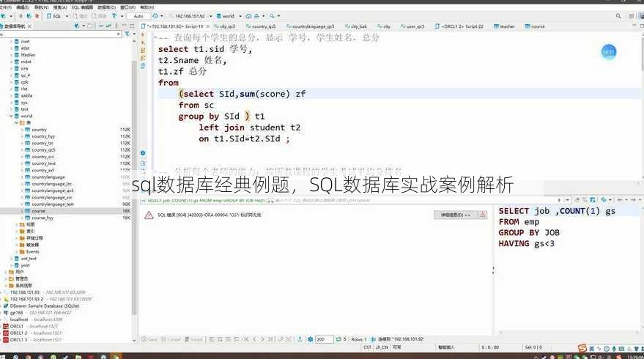Click the red warning triangle error icon
Screen dimensions: 644x359
(149, 215)
